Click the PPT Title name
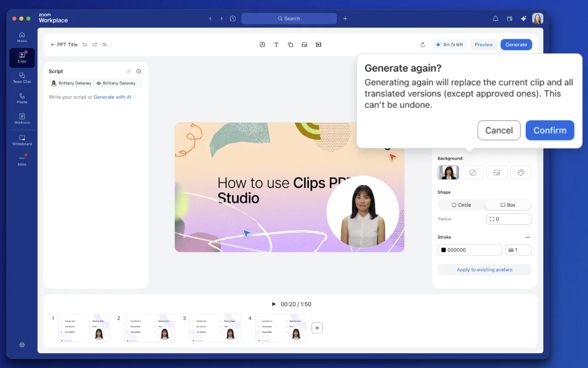The width and height of the screenshot is (588, 368). (x=67, y=45)
